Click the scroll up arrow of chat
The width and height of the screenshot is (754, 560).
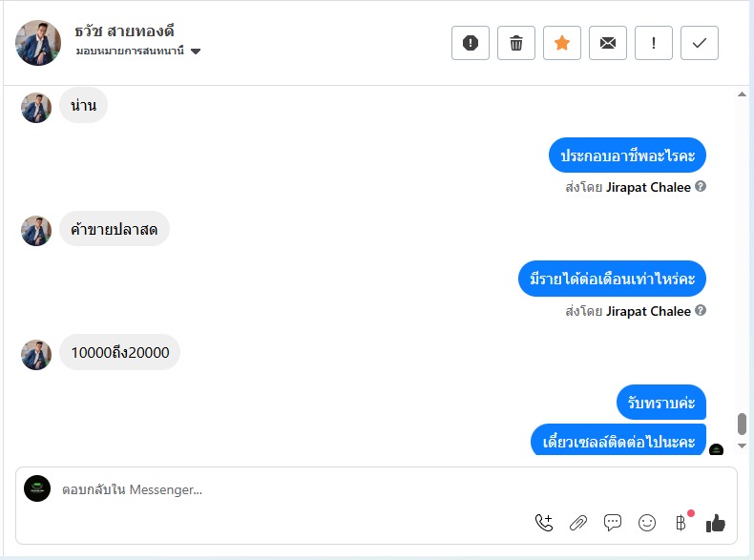(x=742, y=94)
